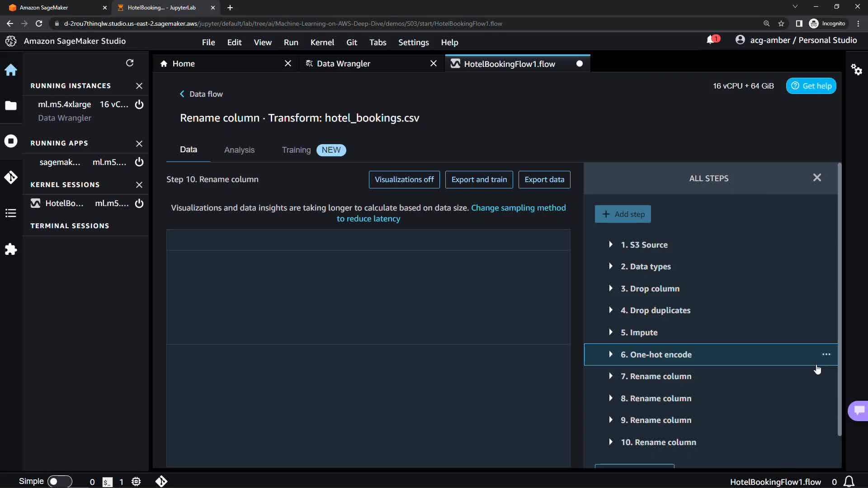
Task: Toggle Simple mode switch in status bar
Action: 59,482
